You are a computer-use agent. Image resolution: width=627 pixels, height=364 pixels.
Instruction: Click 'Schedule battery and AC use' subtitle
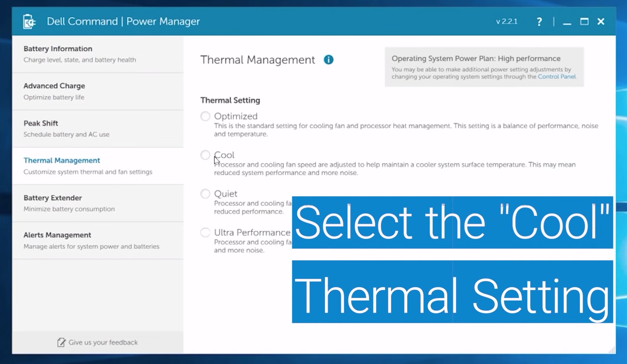[67, 134]
